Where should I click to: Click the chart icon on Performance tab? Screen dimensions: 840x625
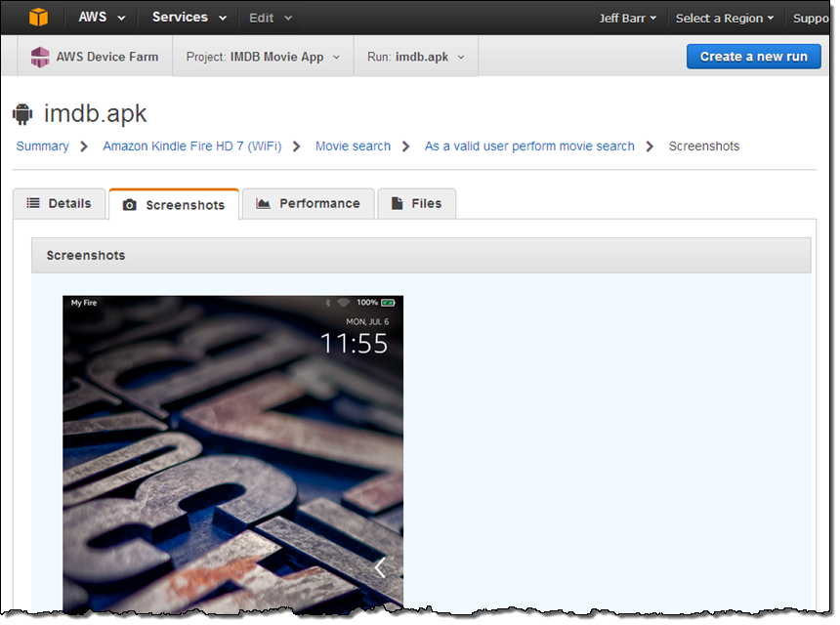tap(263, 203)
